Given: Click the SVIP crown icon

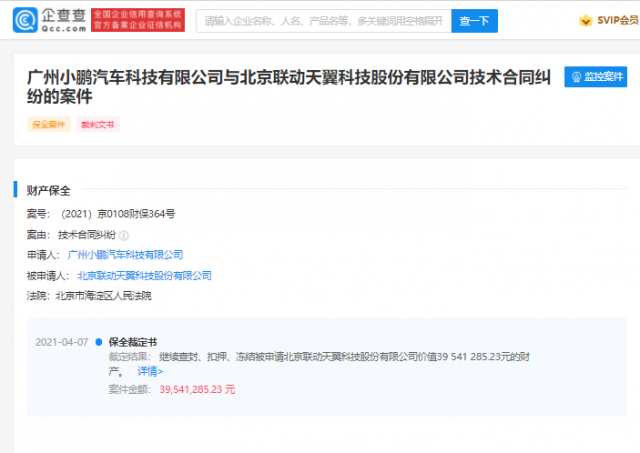Looking at the screenshot, I should click(x=586, y=20).
